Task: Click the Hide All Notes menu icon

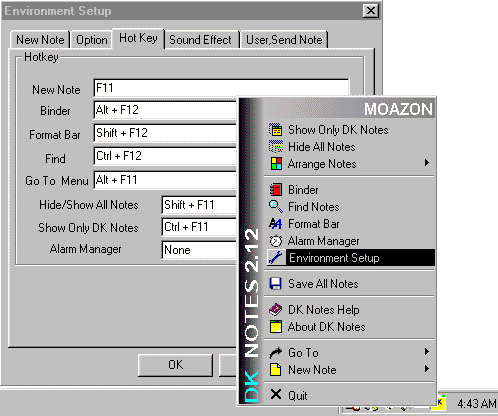Action: (x=276, y=147)
